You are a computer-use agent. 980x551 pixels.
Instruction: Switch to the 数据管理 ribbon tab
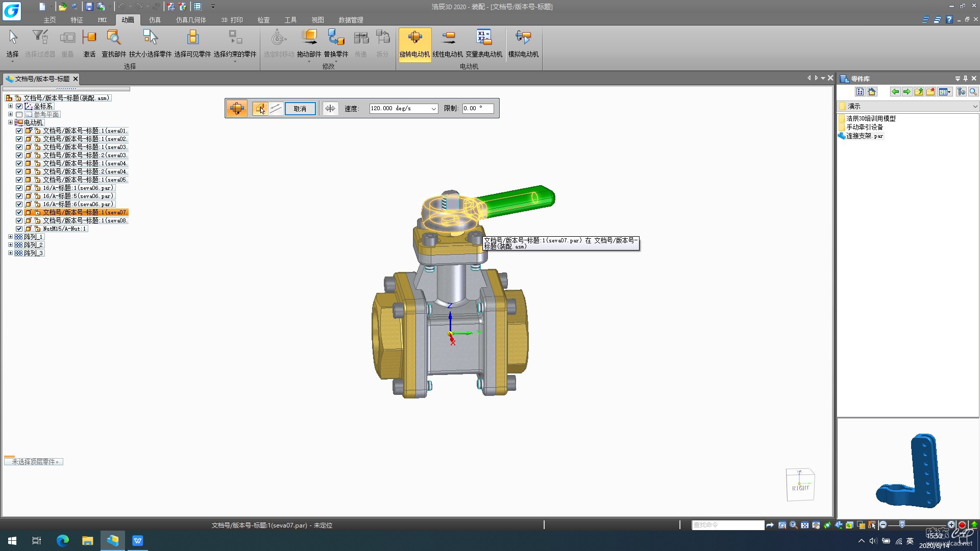point(351,20)
